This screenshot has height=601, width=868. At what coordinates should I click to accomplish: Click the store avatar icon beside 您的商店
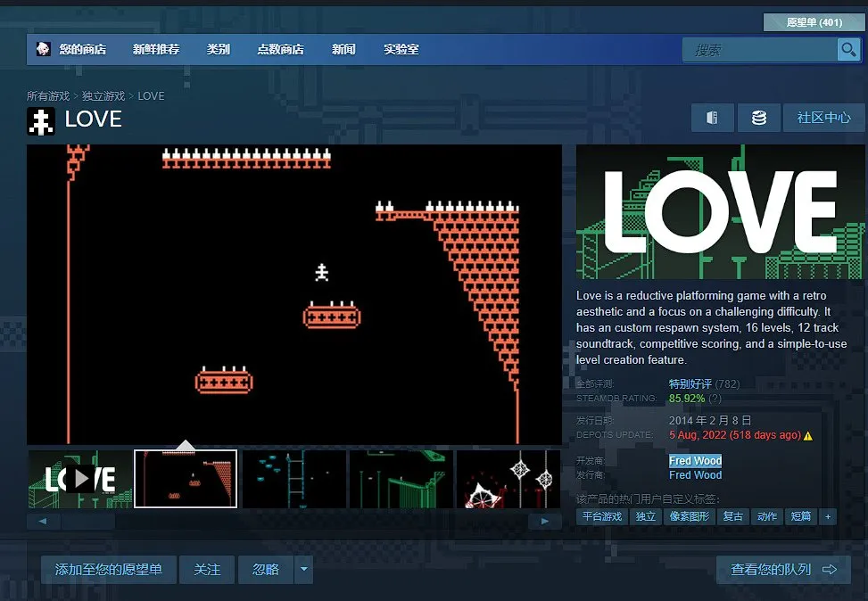tap(43, 49)
